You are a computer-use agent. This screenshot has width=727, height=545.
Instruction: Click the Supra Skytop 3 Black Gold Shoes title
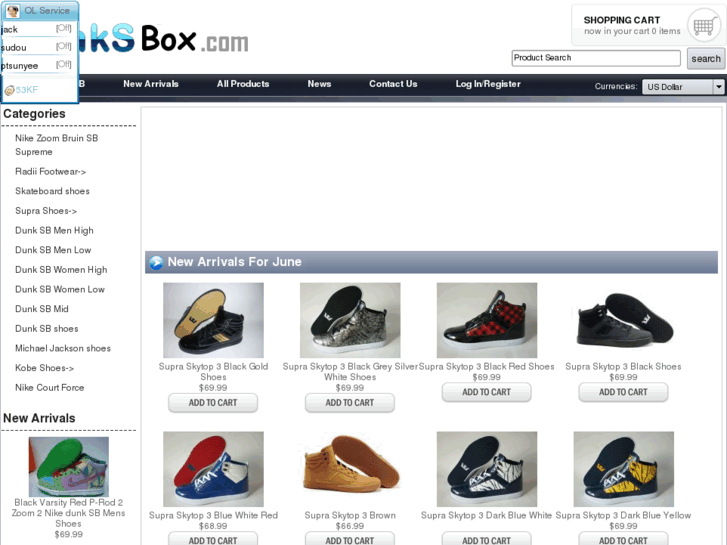[x=213, y=372]
